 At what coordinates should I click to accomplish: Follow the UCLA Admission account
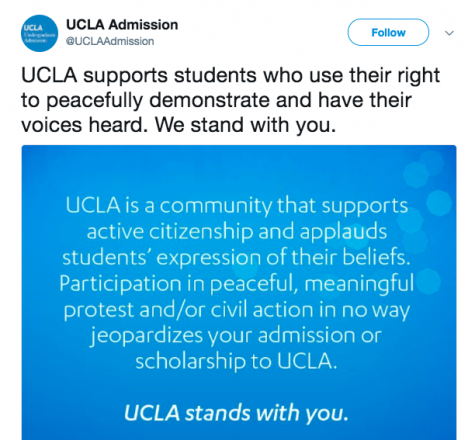point(388,32)
